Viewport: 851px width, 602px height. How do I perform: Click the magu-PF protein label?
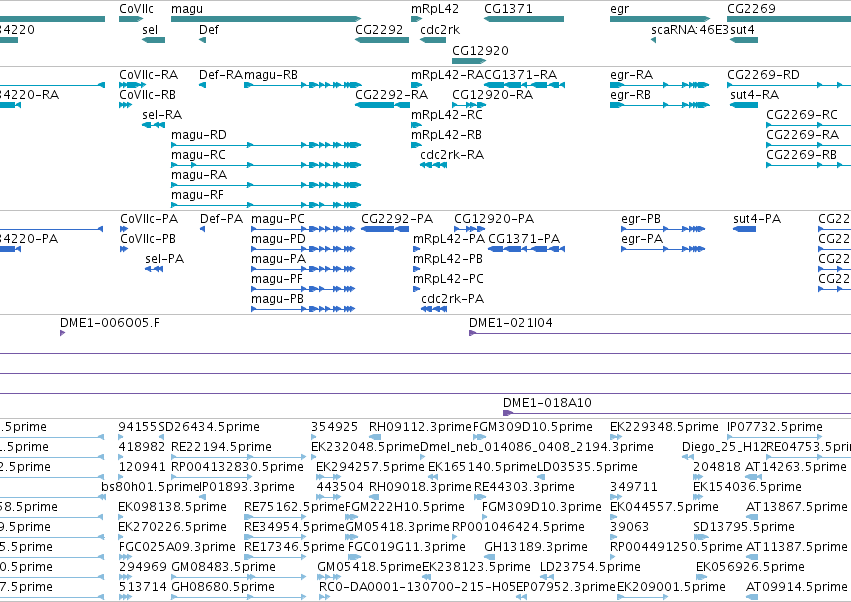[x=277, y=279]
